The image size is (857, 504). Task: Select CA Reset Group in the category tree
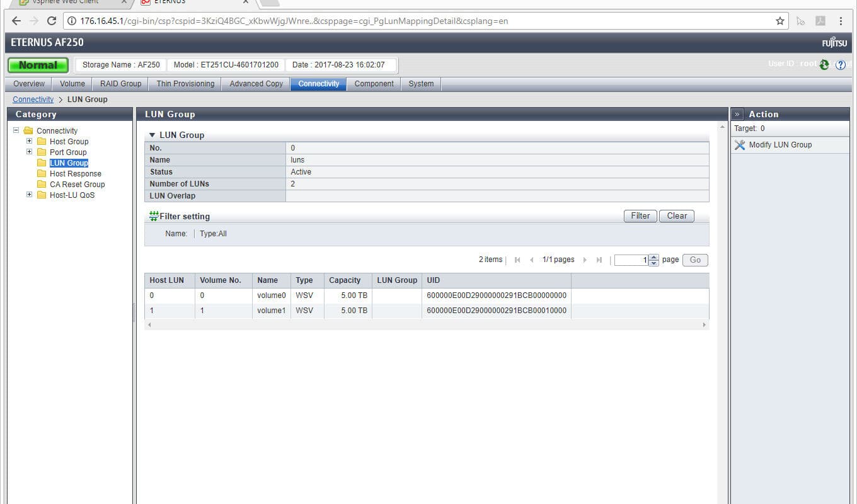(x=78, y=185)
